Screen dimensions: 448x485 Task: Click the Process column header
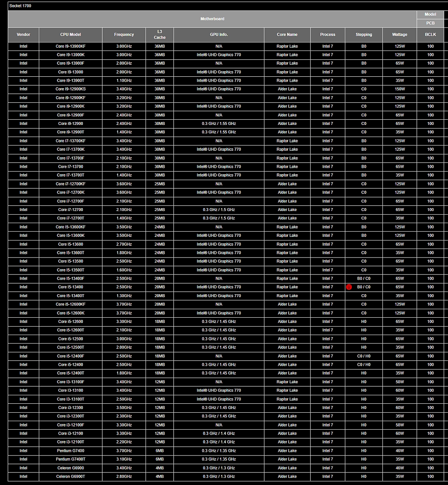click(x=328, y=35)
